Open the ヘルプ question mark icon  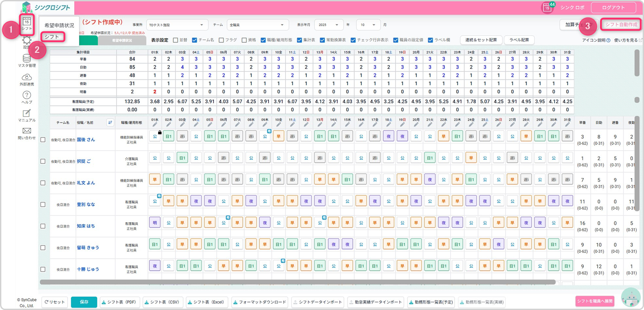(x=27, y=95)
